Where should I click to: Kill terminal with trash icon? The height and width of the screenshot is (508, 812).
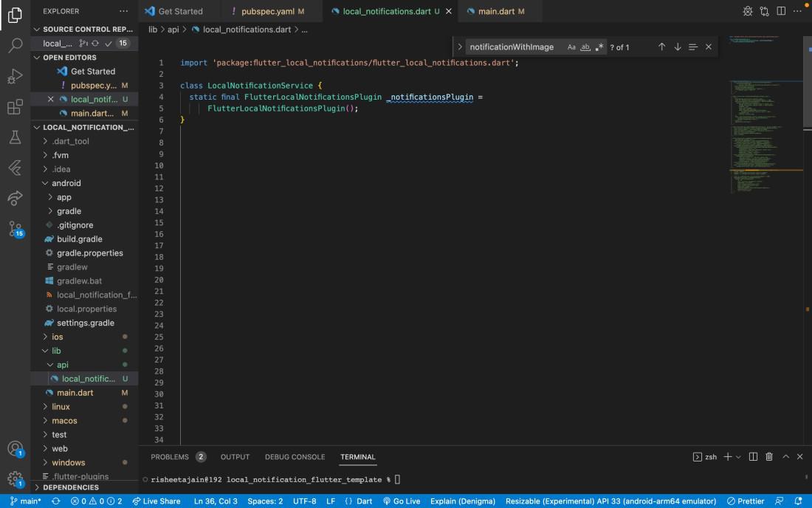[x=769, y=457]
